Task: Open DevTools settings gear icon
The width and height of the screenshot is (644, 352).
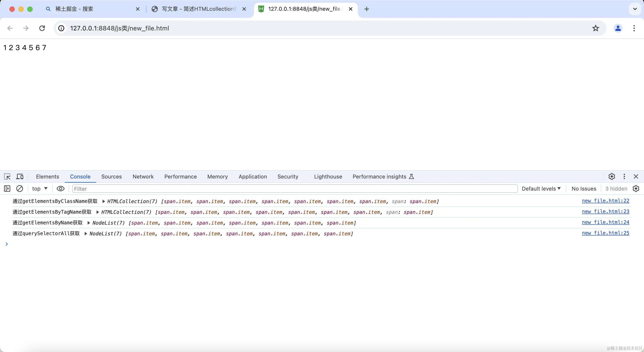Action: (x=612, y=176)
